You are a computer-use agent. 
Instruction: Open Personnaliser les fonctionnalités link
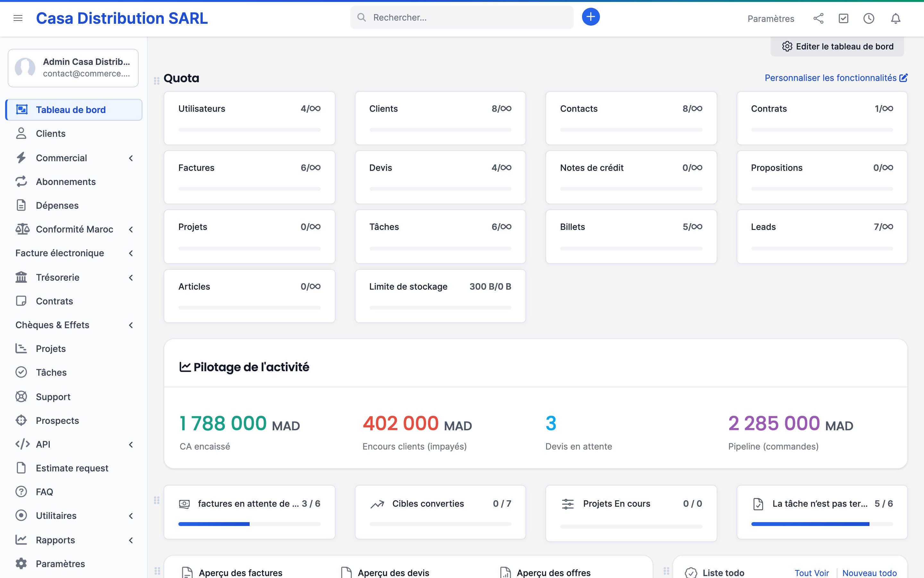pos(836,78)
